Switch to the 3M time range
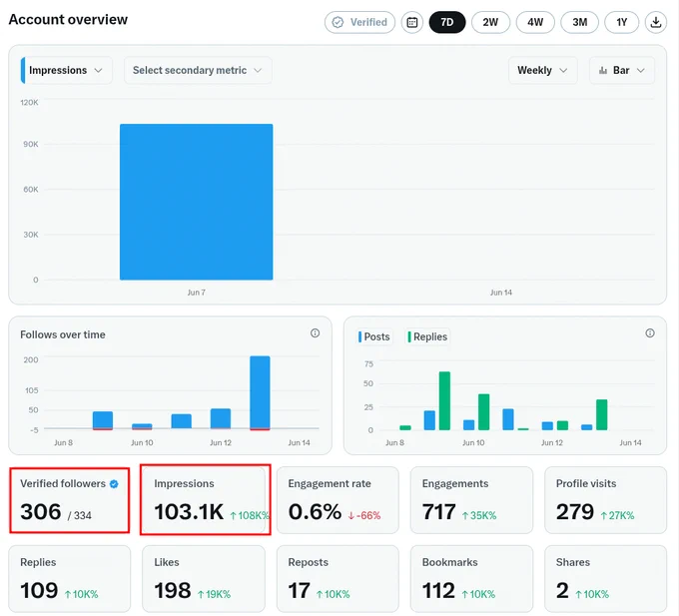679x616 pixels. (x=579, y=22)
